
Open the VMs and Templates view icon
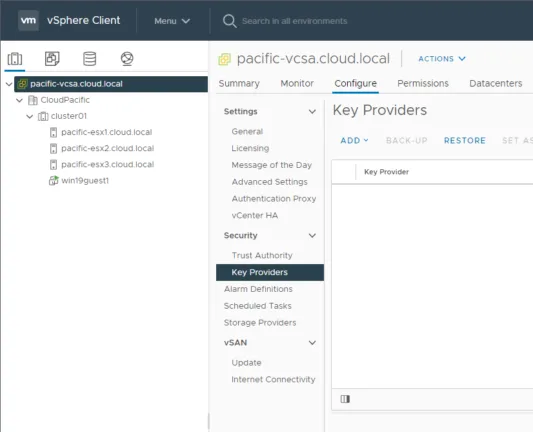click(x=52, y=58)
